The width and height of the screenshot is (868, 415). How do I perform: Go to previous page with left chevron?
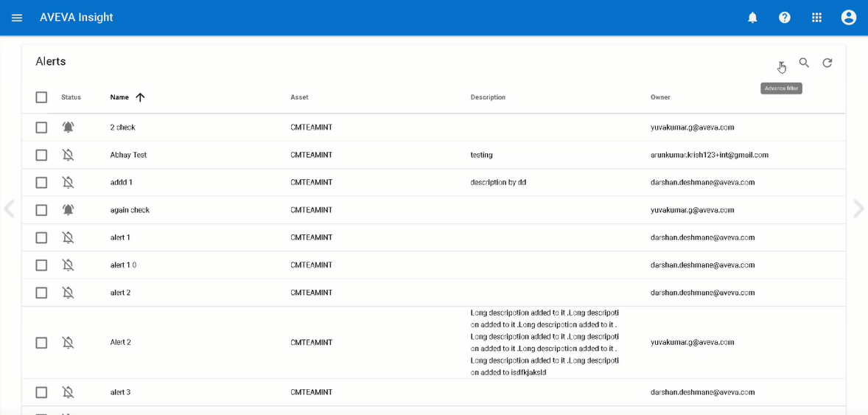[10, 209]
